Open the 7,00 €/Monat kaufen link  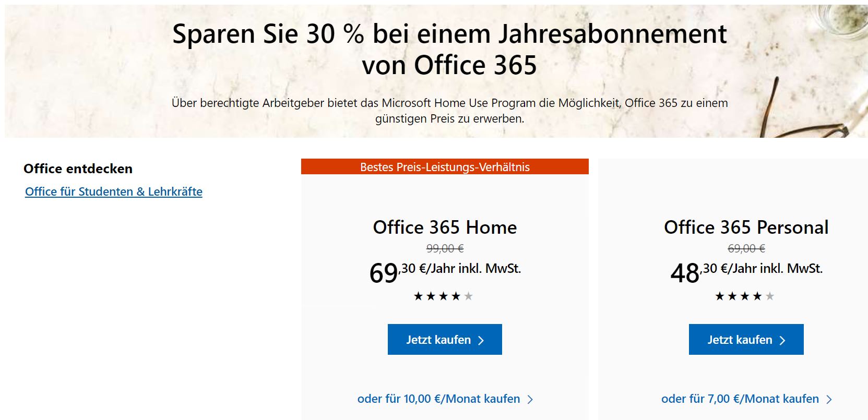(740, 399)
